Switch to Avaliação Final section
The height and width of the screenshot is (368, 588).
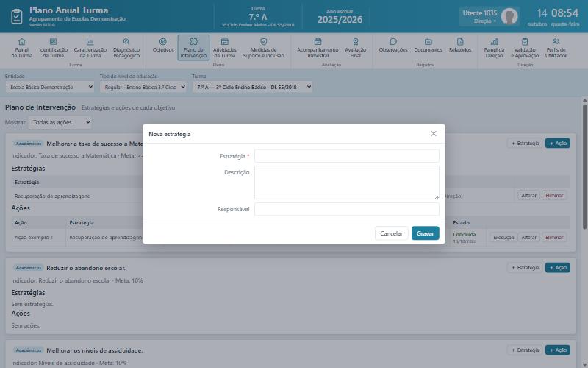pyautogui.click(x=356, y=48)
